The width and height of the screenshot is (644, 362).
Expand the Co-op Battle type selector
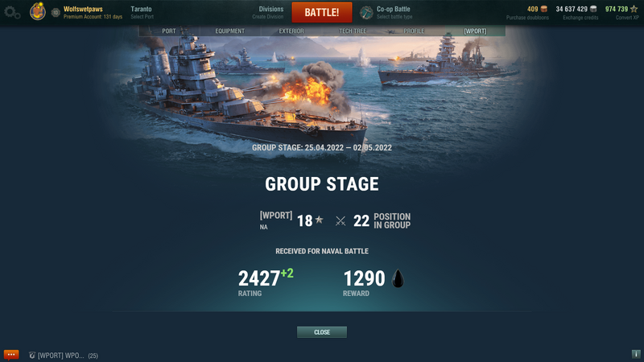click(394, 12)
